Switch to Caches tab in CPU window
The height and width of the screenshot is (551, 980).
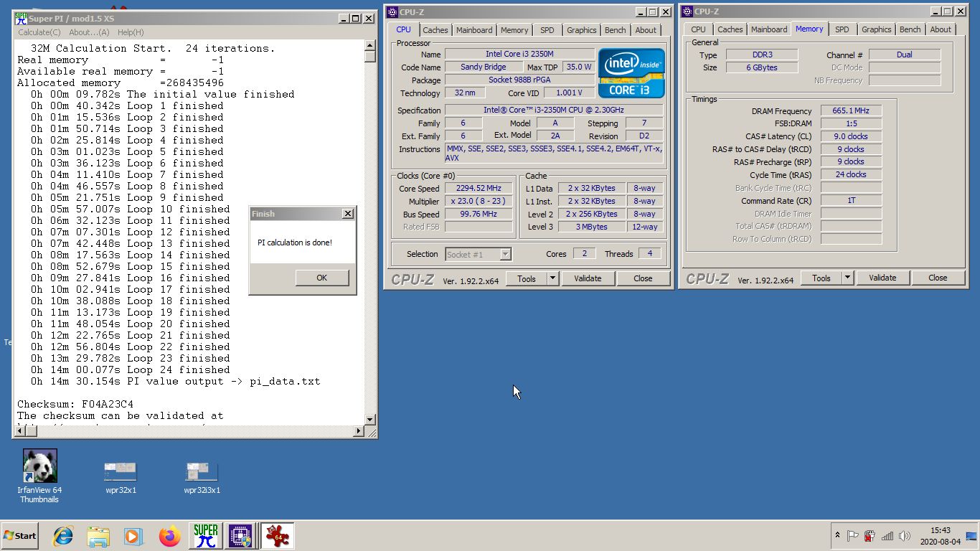pyautogui.click(x=435, y=30)
